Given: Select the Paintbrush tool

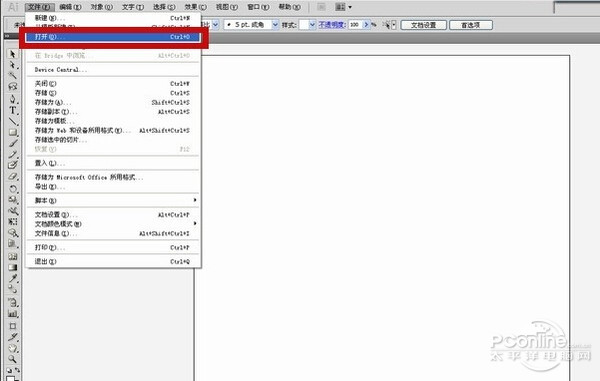Looking at the screenshot, I should [12, 143].
